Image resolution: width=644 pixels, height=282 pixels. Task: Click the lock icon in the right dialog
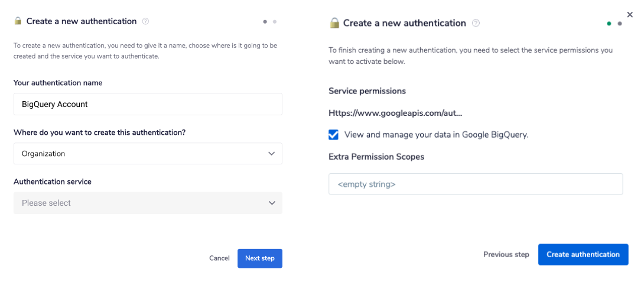334,24
